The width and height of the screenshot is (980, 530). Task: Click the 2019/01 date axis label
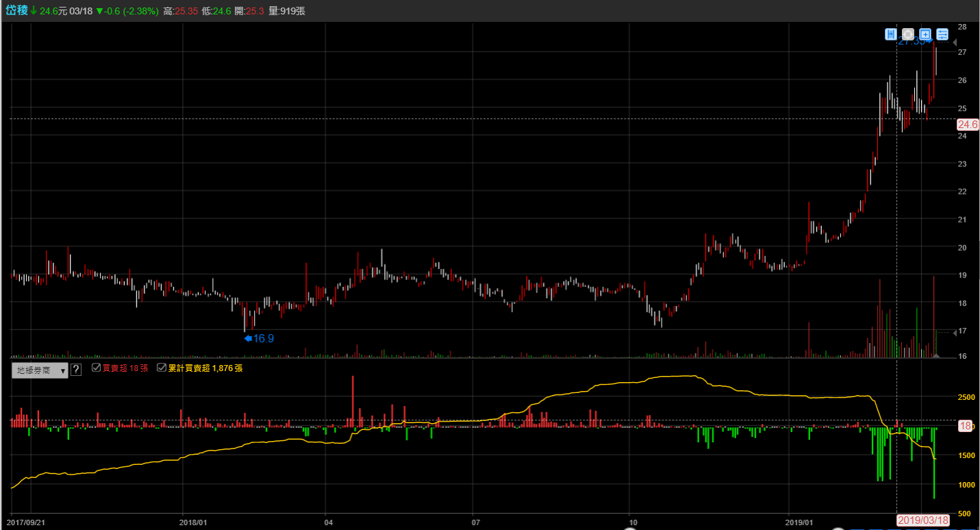799,522
